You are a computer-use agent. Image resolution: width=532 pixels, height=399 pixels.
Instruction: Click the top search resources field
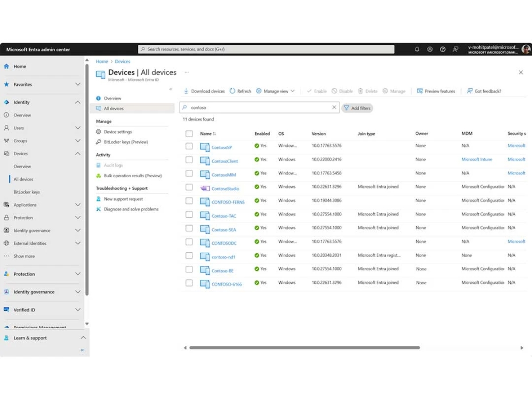tap(266, 49)
